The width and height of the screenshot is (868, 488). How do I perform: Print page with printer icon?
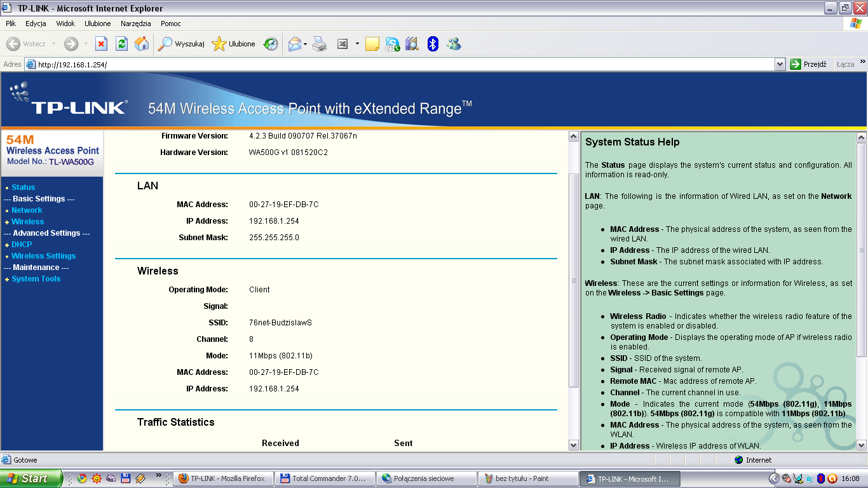pyautogui.click(x=320, y=44)
